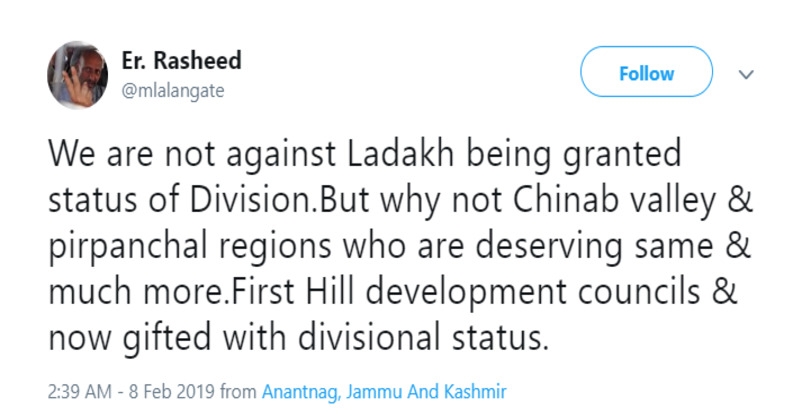
Task: Select the word 'pirpanchal' in the tweet
Action: (129, 248)
